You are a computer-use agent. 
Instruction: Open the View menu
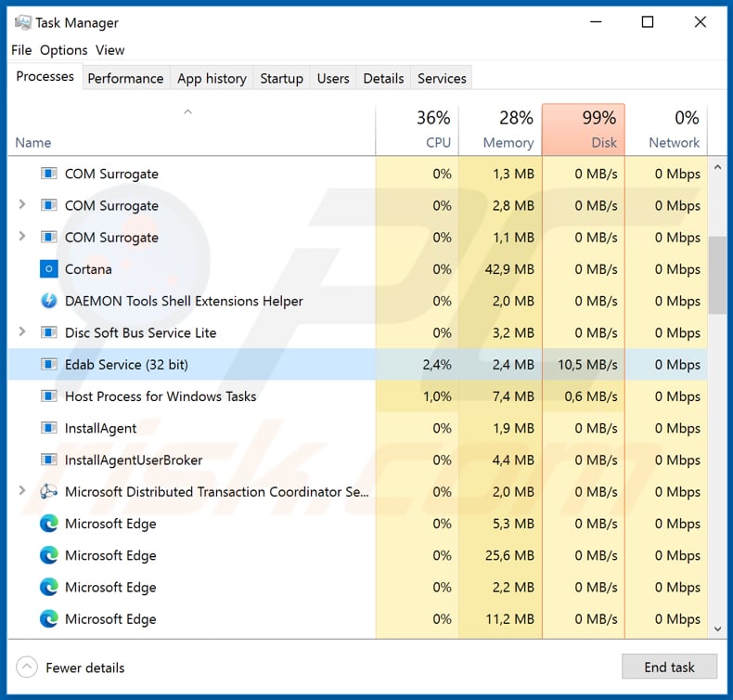(x=110, y=50)
